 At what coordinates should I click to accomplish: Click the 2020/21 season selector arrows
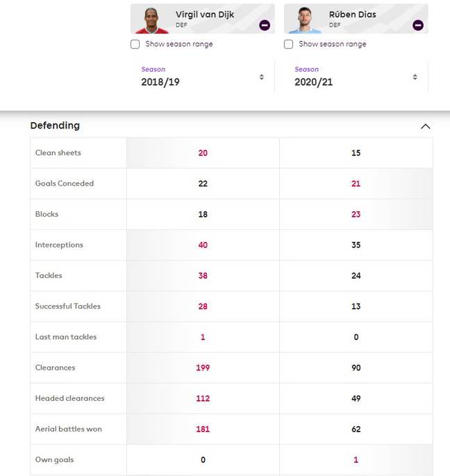[x=415, y=77]
